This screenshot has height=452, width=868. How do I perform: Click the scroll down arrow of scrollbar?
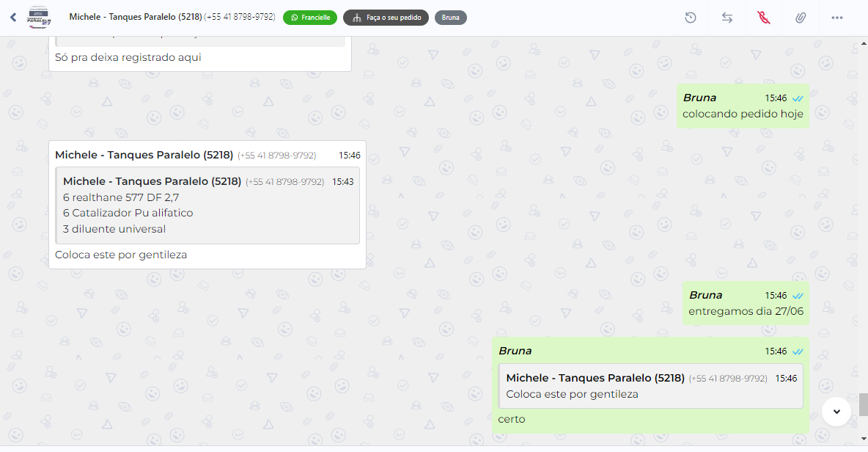(x=864, y=440)
